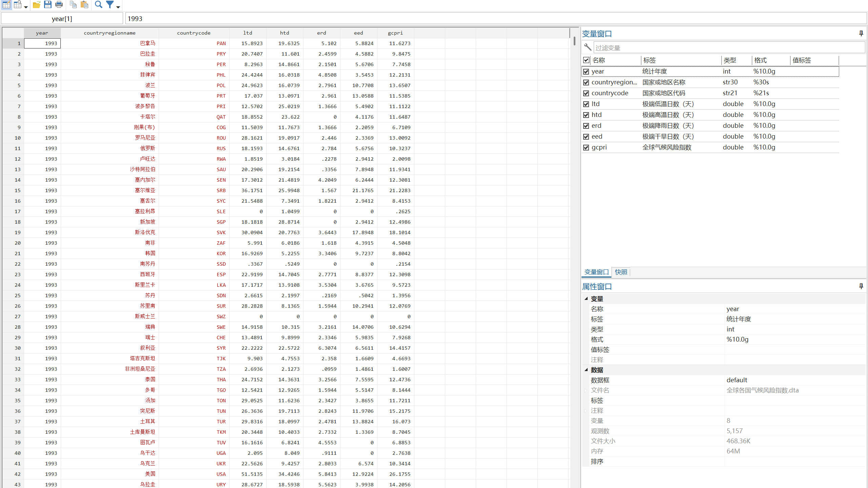Click the filter observations funnel icon
Image resolution: width=868 pixels, height=488 pixels.
pyautogui.click(x=110, y=5)
